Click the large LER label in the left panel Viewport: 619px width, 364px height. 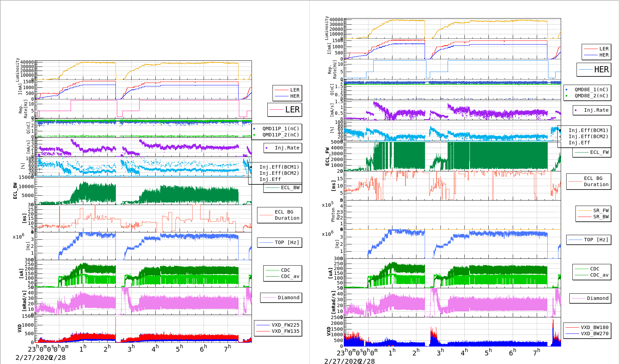pyautogui.click(x=292, y=110)
